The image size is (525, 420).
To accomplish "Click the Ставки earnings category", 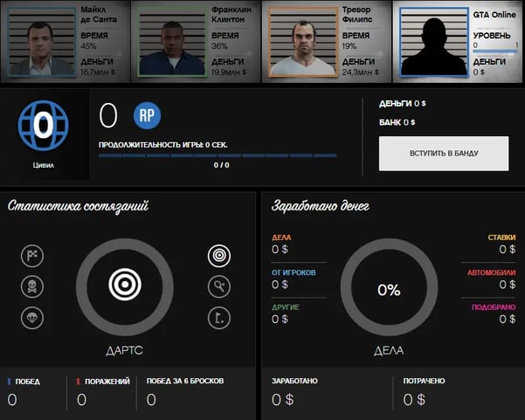I will click(501, 243).
